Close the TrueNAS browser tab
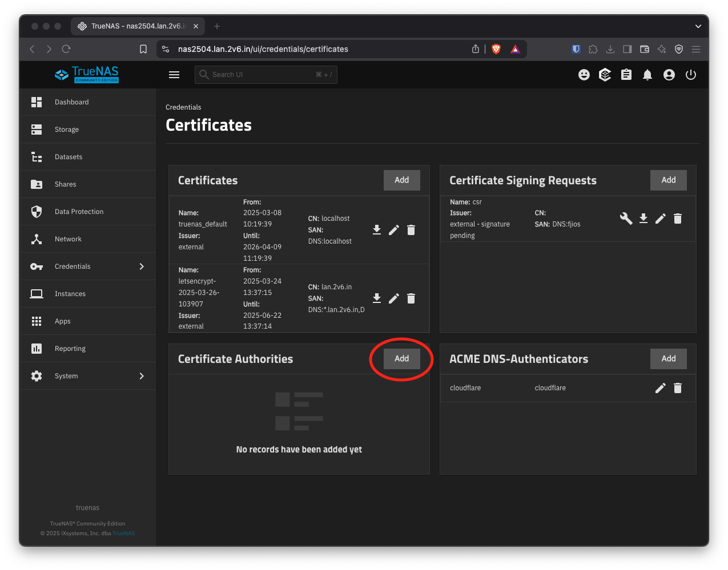The image size is (728, 570). coord(196,26)
